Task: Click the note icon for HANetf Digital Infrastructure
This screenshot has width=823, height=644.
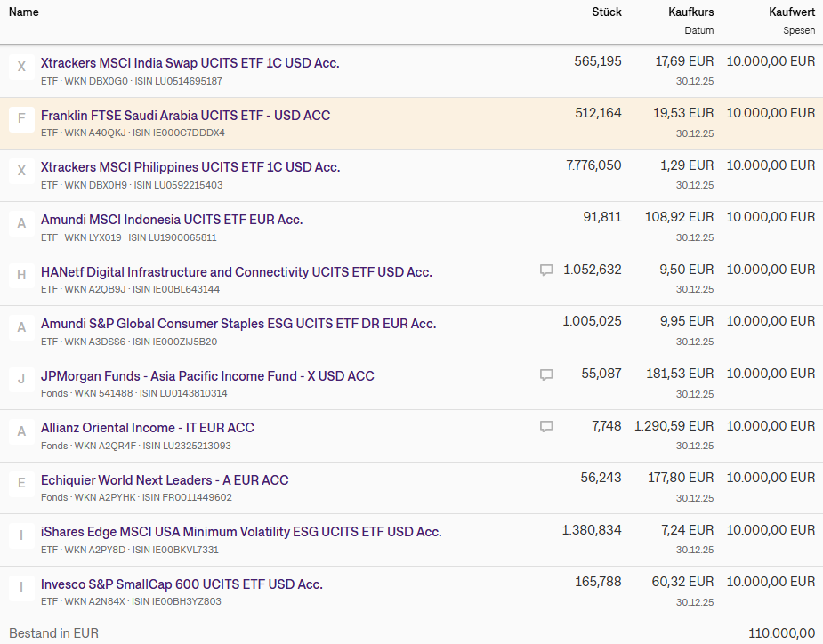Action: click(546, 270)
